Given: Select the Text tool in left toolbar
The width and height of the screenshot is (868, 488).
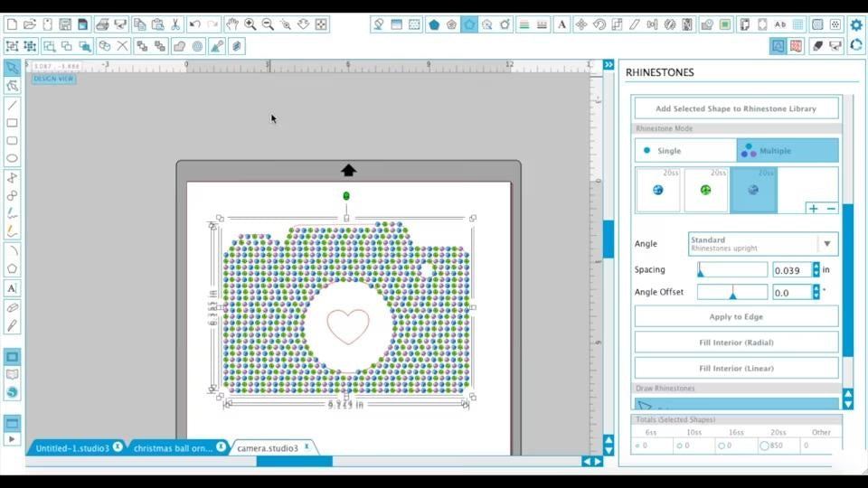Looking at the screenshot, I should (12, 288).
